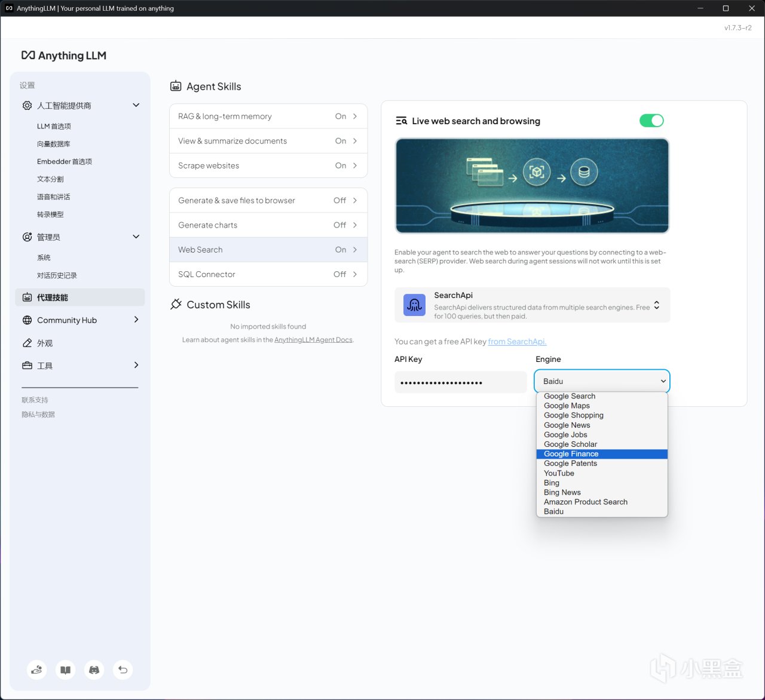Select Google Maps engine option
The image size is (765, 700).
(x=602, y=406)
